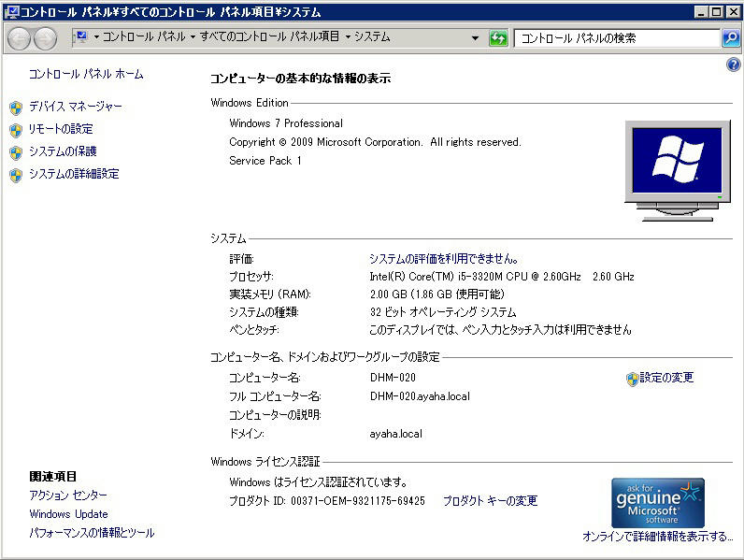The image size is (744, 560).
Task: Expand arrow before システム breadcrumb
Action: tap(348, 37)
